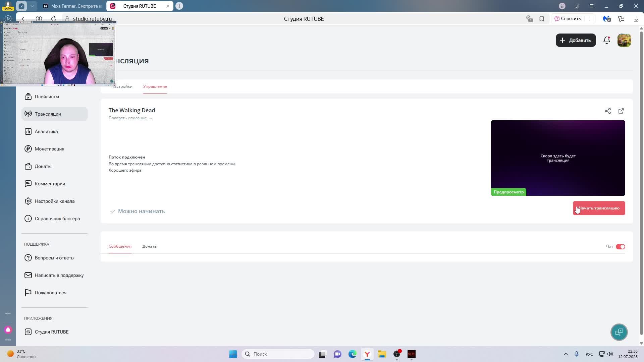Go to Настройки канала in the sidebar

click(54, 201)
